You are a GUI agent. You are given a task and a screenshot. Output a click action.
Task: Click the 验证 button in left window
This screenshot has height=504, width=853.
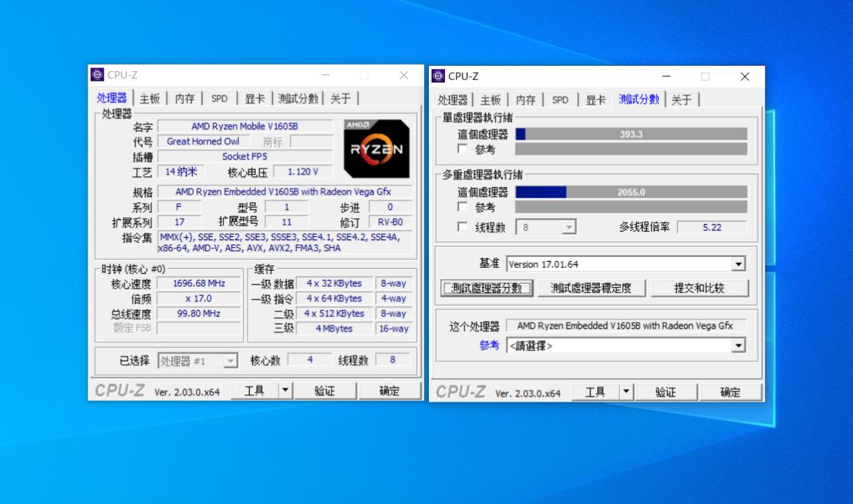pos(326,390)
